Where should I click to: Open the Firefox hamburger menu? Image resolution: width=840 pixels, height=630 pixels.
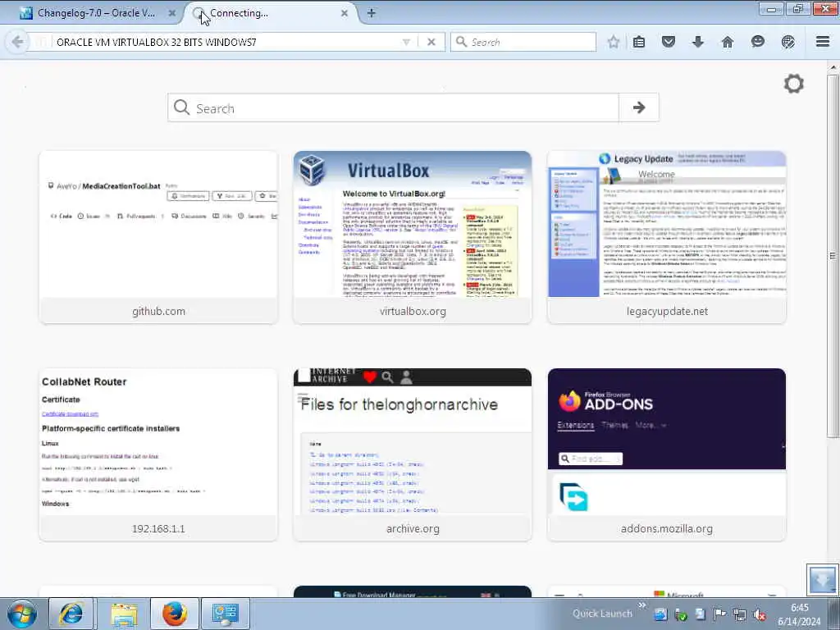pyautogui.click(x=823, y=42)
